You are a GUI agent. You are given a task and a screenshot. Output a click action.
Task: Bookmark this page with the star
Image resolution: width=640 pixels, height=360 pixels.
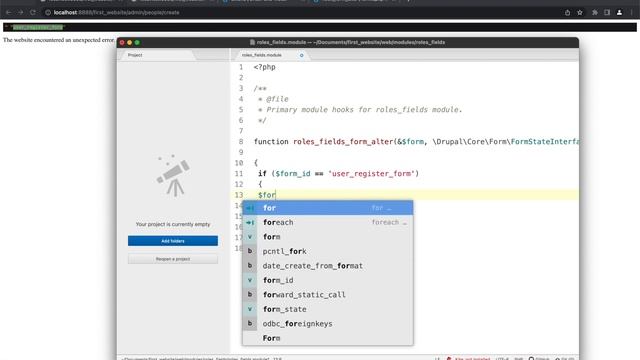[580, 13]
